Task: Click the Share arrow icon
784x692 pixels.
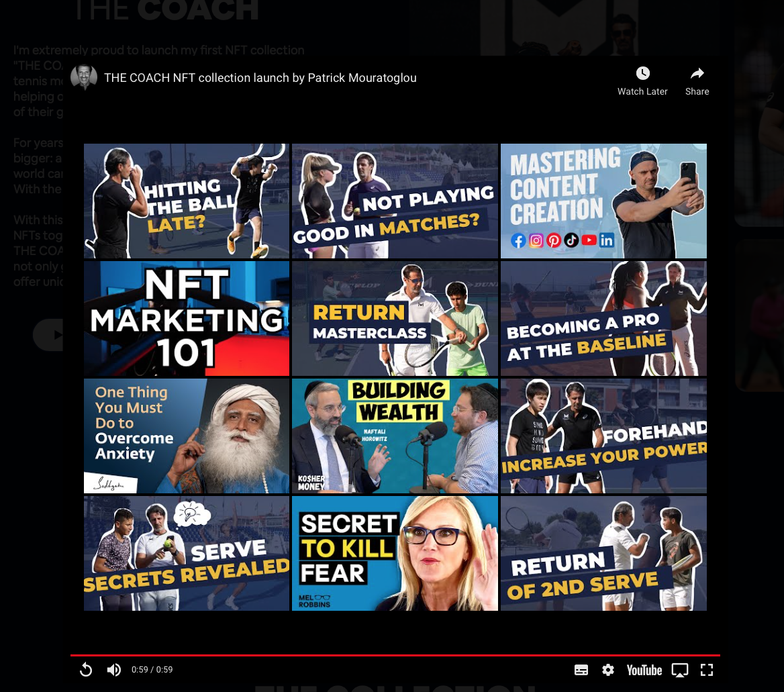Action: coord(697,74)
